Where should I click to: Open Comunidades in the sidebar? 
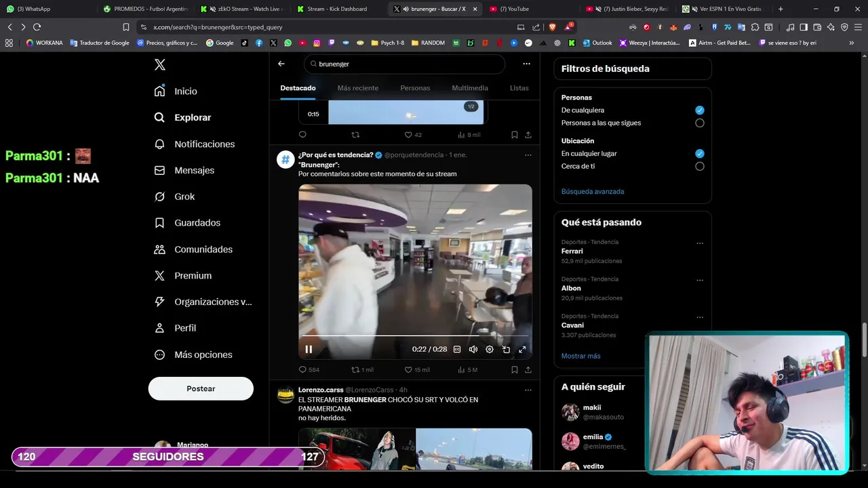tap(193, 249)
